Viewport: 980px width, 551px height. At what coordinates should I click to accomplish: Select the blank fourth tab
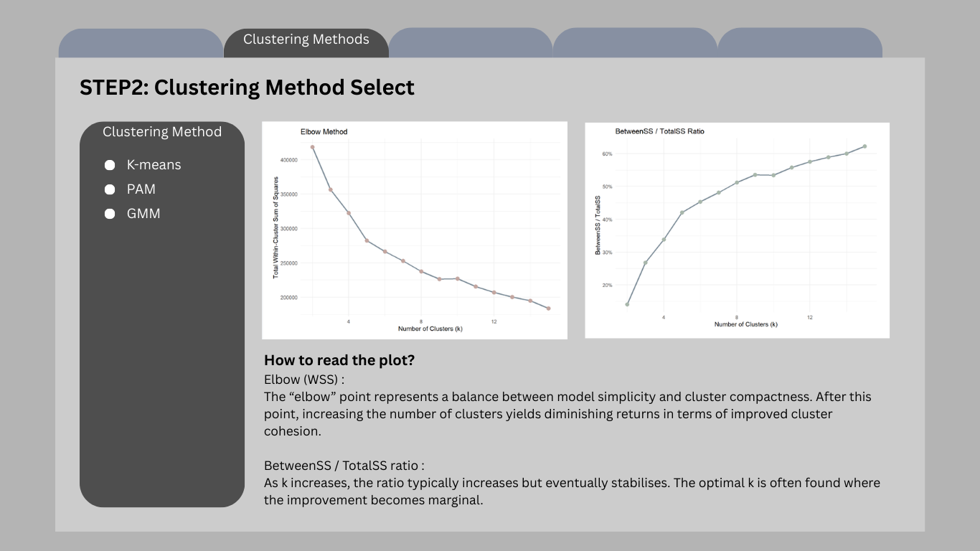tap(635, 43)
